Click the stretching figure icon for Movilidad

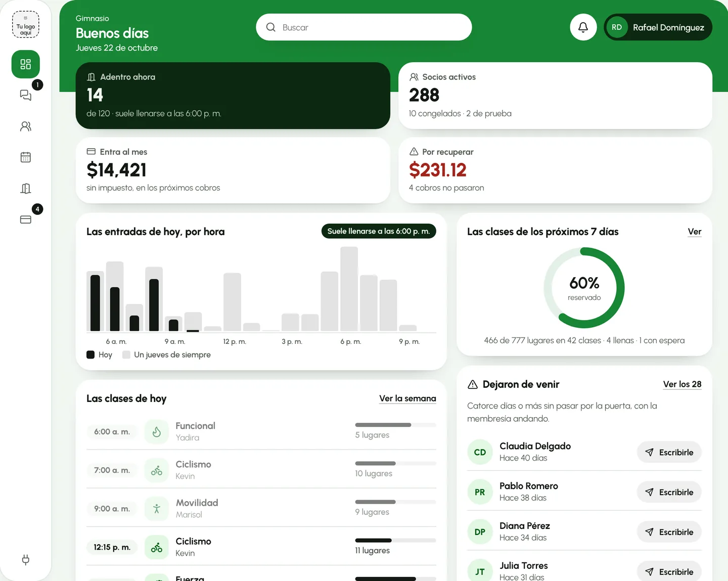(x=157, y=509)
